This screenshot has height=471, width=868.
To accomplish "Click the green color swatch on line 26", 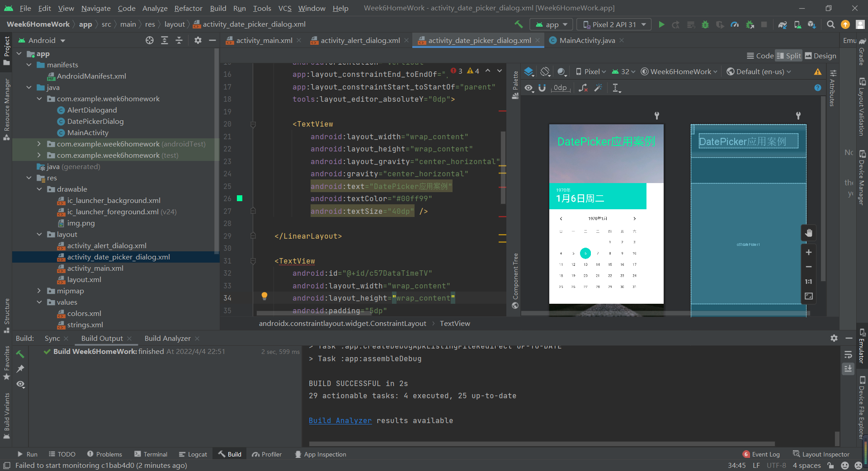I will point(240,198).
